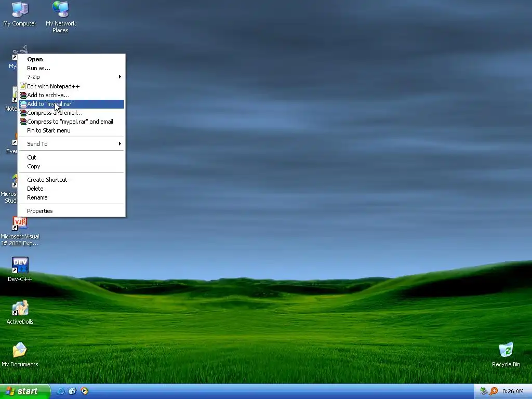
Task: Click the Notepad++ icon in the context menu
Action: pos(23,86)
